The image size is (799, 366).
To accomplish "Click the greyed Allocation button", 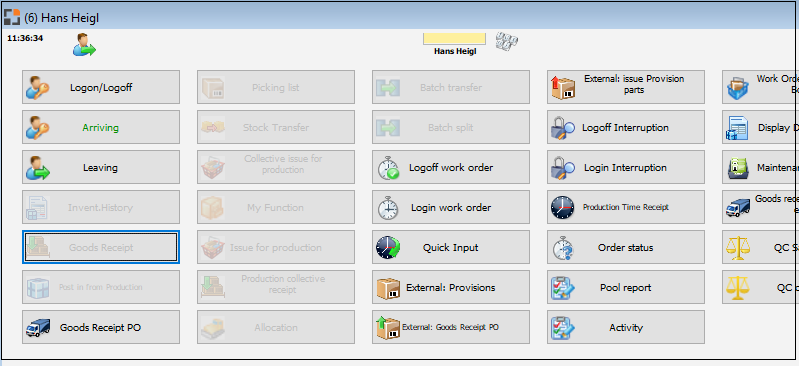I will [276, 327].
